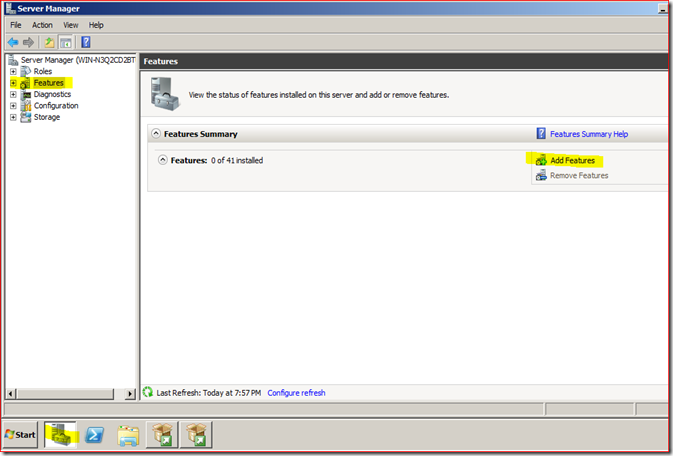Click the Roles node icon
This screenshot has width=673, height=456.
[x=26, y=71]
